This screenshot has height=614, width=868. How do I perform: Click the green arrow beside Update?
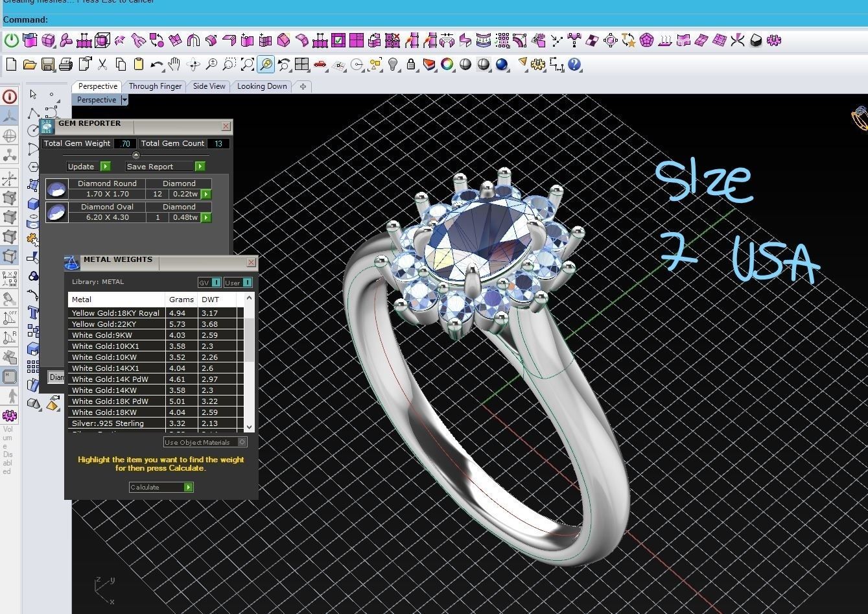pyautogui.click(x=106, y=167)
